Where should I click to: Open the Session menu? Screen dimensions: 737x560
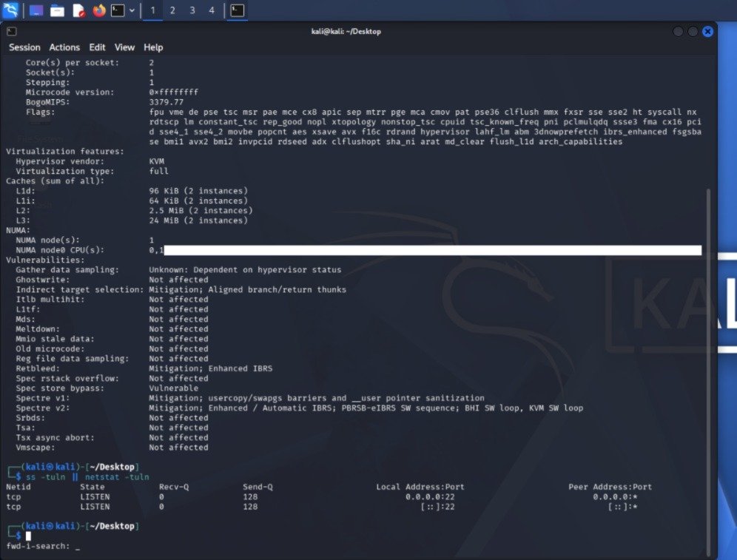pos(24,47)
